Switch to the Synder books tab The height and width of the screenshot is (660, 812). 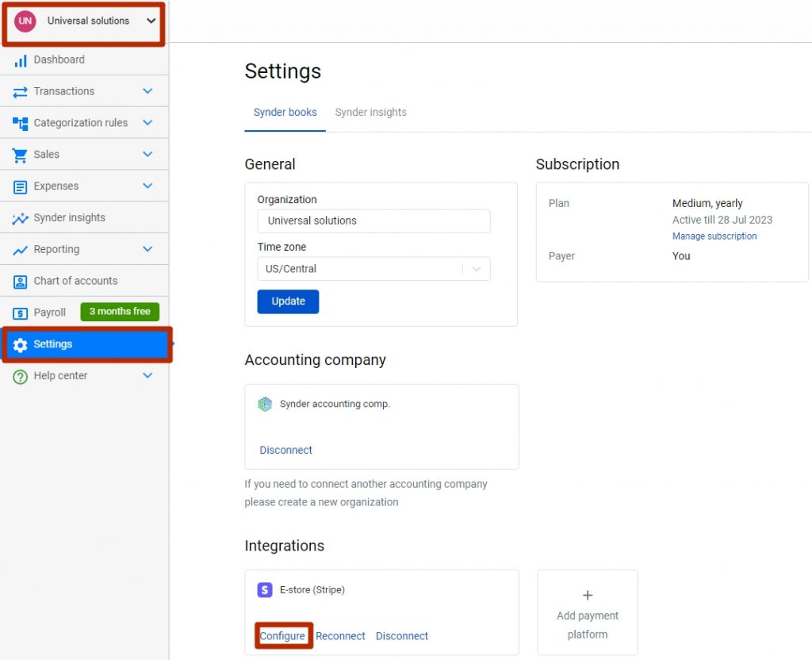tap(285, 113)
